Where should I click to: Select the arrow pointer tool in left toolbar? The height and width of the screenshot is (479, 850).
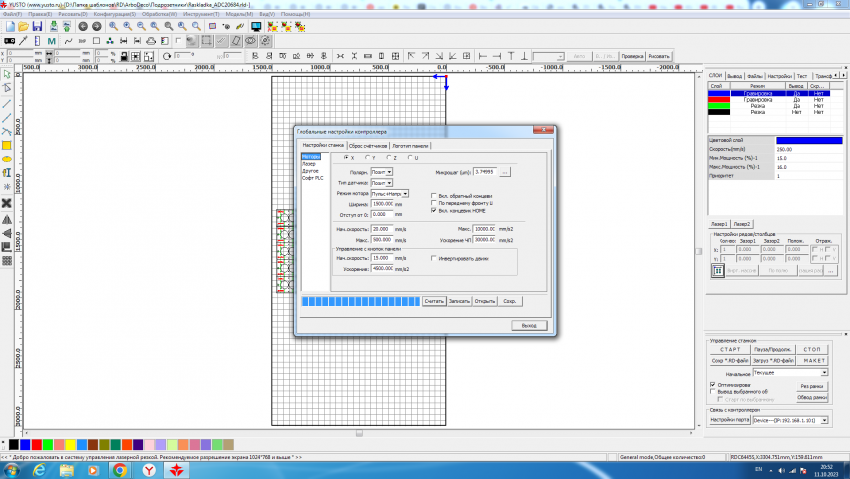pos(7,75)
